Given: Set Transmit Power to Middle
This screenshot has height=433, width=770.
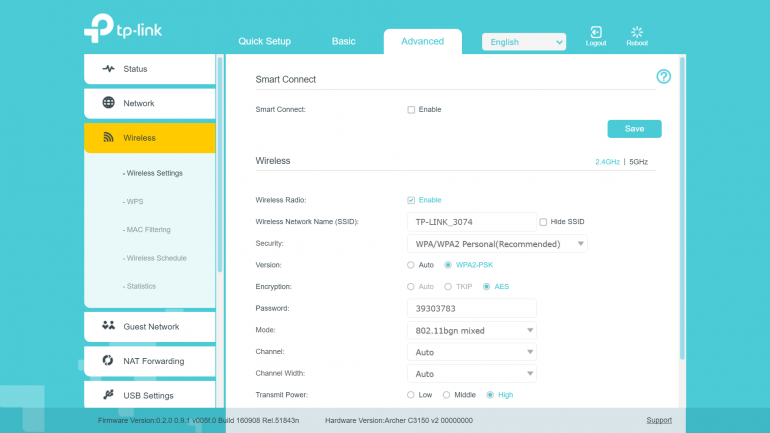Looking at the screenshot, I should (446, 395).
